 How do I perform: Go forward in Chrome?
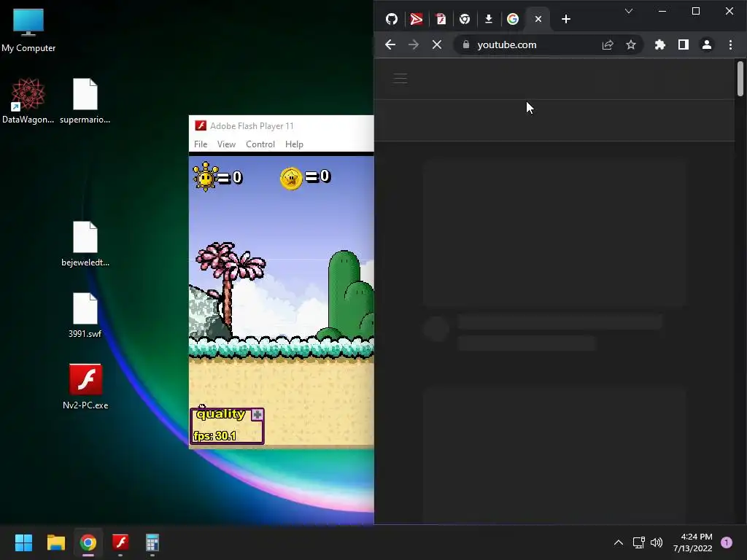click(x=414, y=44)
